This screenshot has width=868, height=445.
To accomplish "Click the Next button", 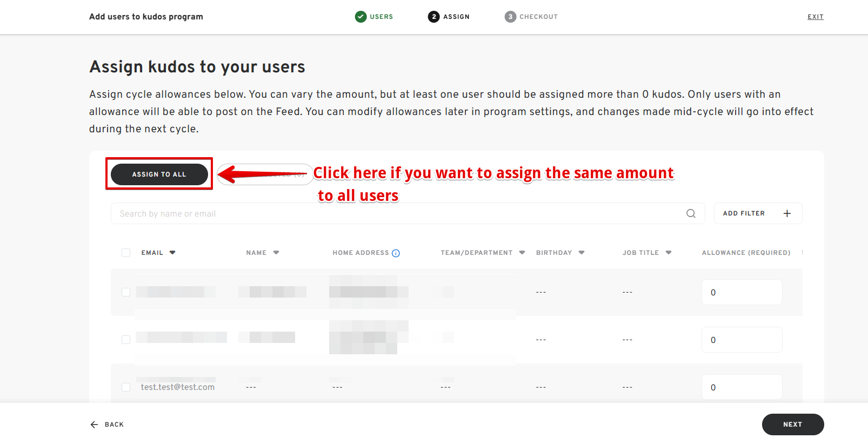I will tap(792, 424).
